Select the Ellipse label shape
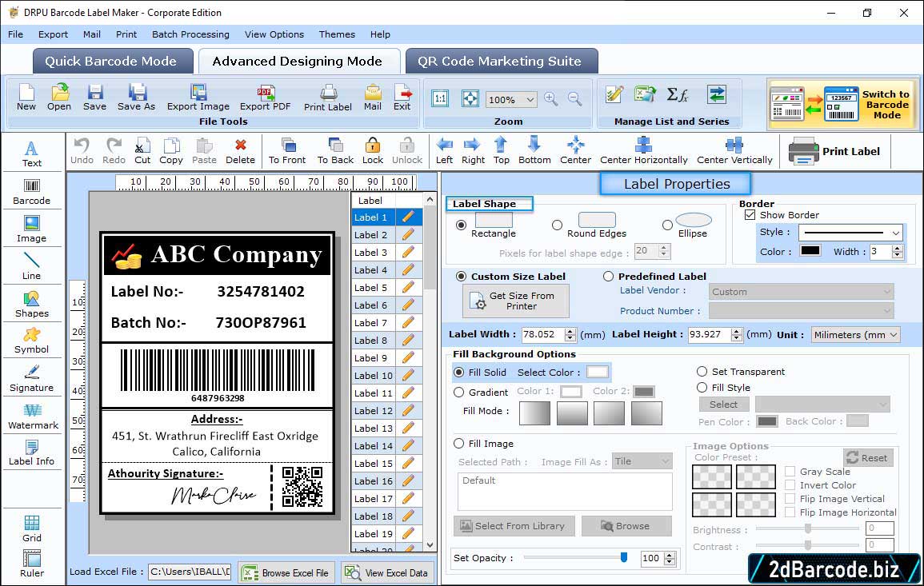Image resolution: width=924 pixels, height=586 pixels. pos(667,225)
